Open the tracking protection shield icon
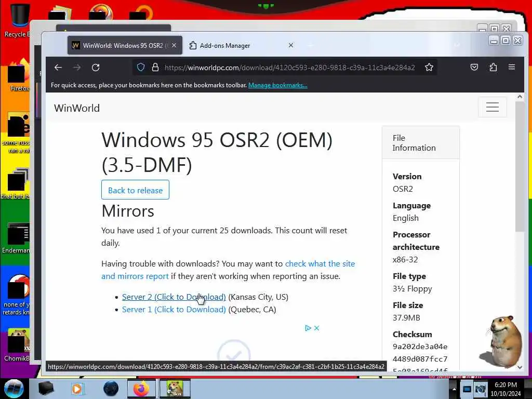The width and height of the screenshot is (532, 399). [141, 68]
